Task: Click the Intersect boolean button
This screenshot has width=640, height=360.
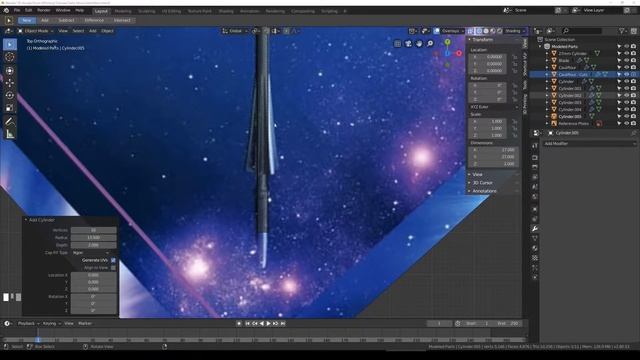Action: [122, 20]
